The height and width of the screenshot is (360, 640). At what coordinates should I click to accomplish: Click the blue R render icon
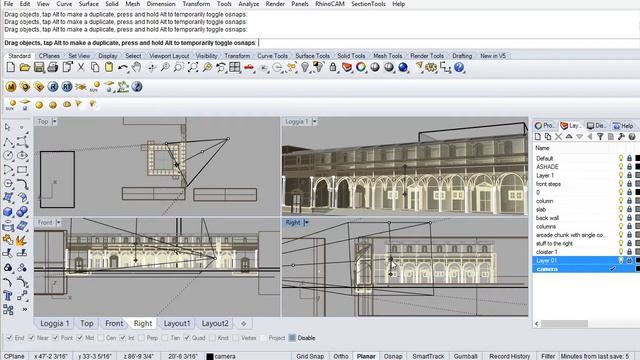coord(53,87)
